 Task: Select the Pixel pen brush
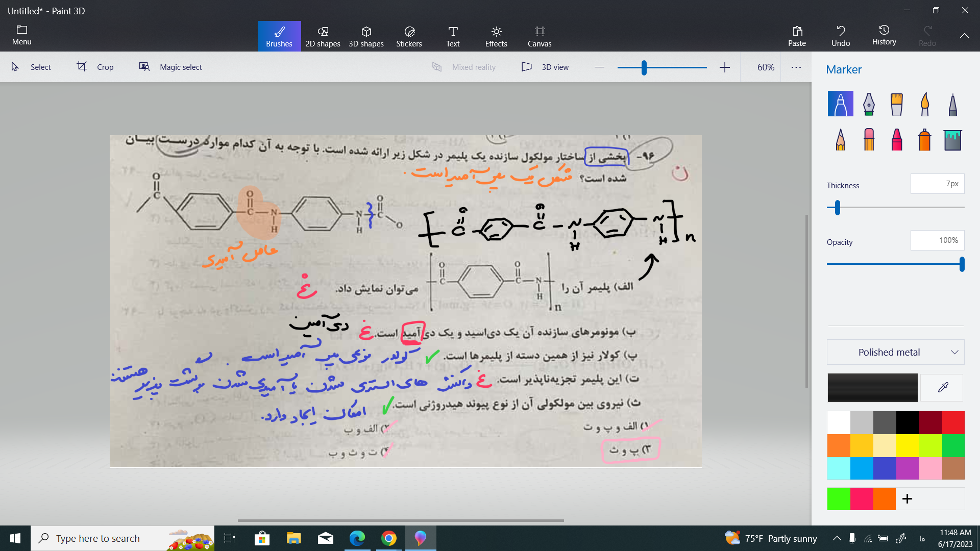point(952,104)
